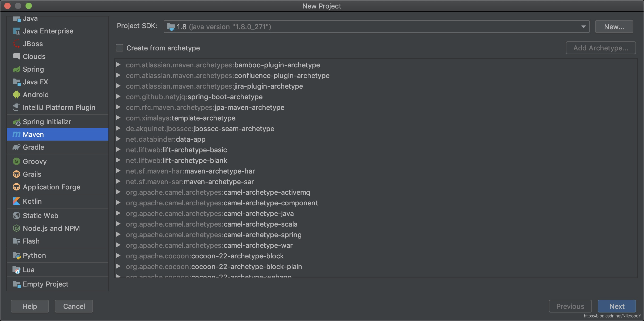Select the maven-archetype-sar row text

(x=190, y=182)
